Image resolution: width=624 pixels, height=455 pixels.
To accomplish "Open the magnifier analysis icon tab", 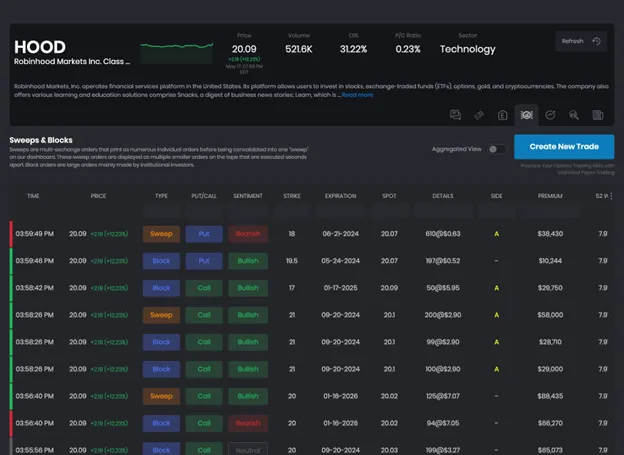I will coord(574,115).
